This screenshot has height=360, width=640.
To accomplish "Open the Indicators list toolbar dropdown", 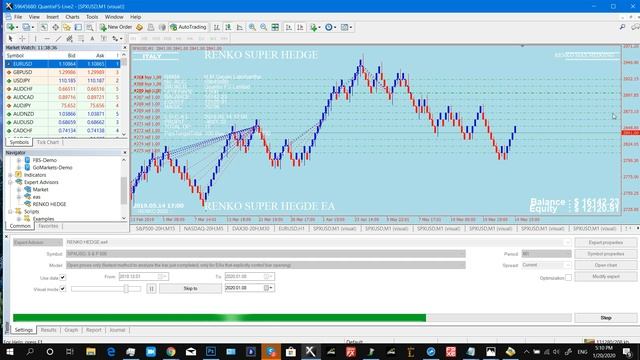I will (315, 27).
